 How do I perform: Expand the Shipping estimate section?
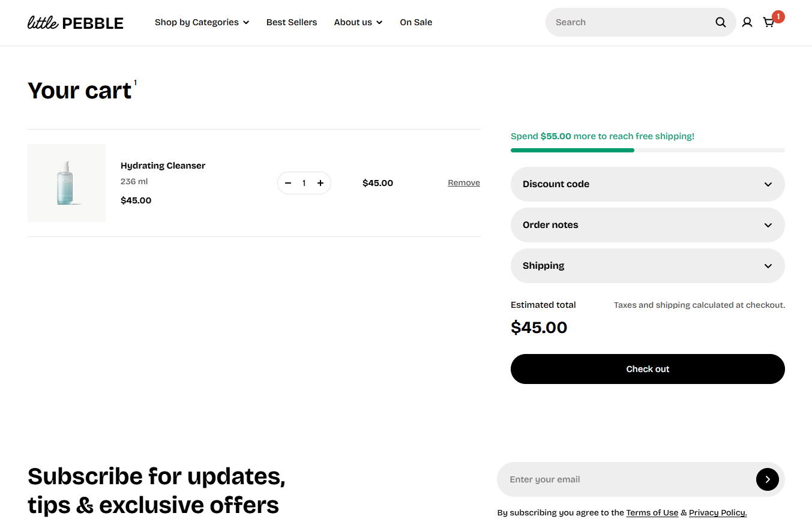point(648,266)
